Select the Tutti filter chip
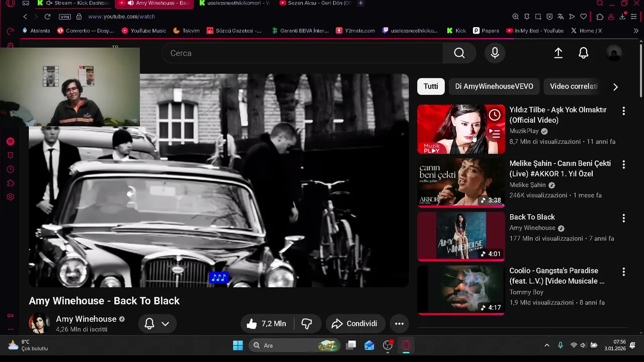 coord(431,86)
